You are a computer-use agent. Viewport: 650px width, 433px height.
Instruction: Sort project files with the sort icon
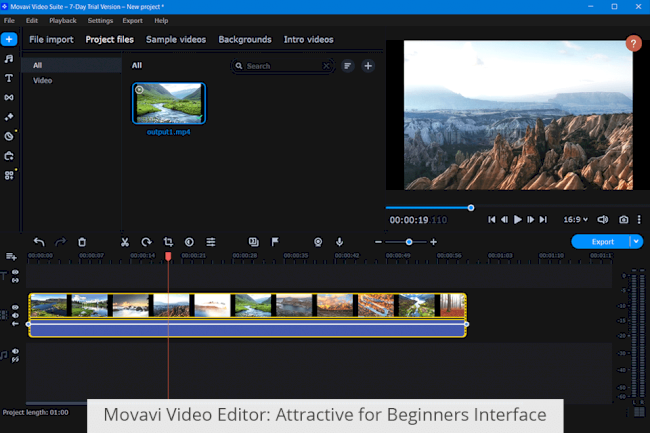[x=347, y=66]
